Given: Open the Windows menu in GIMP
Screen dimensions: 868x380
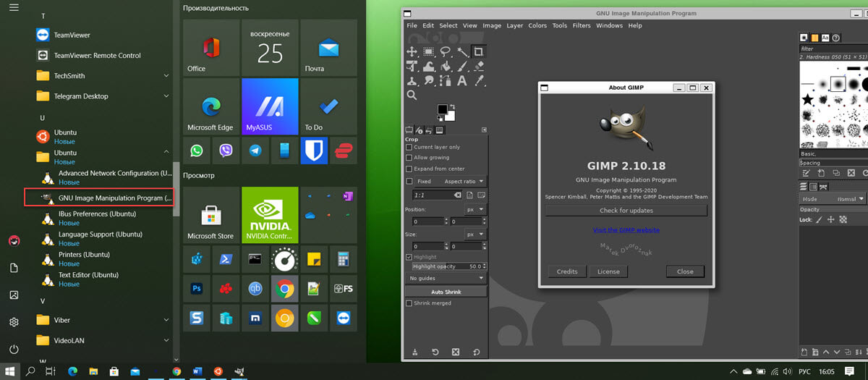Looking at the screenshot, I should coord(609,25).
